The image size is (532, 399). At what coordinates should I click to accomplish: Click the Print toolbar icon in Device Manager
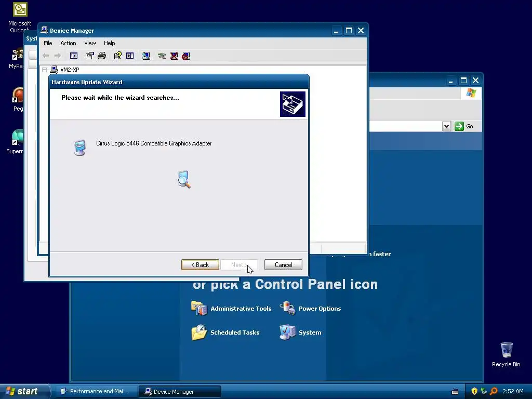pos(102,56)
